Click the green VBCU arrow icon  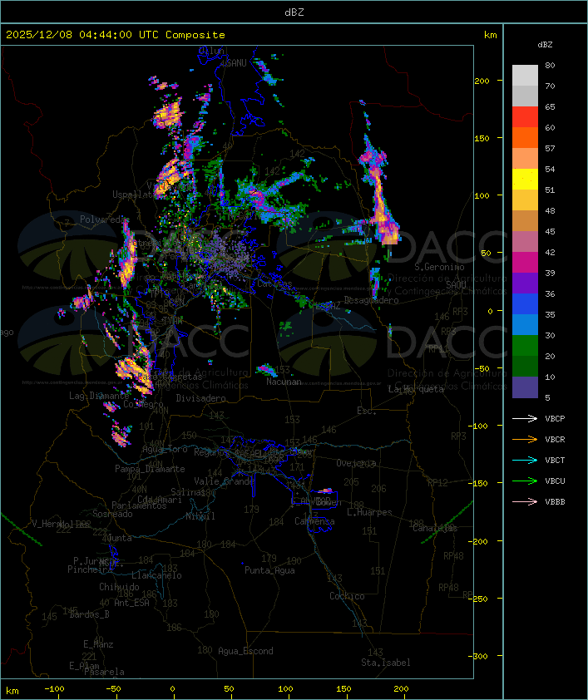[525, 481]
